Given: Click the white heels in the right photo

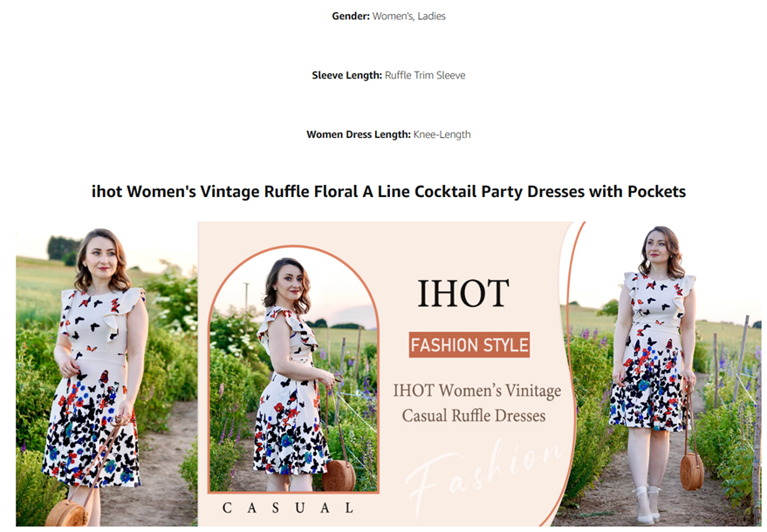Looking at the screenshot, I should click(x=647, y=503).
